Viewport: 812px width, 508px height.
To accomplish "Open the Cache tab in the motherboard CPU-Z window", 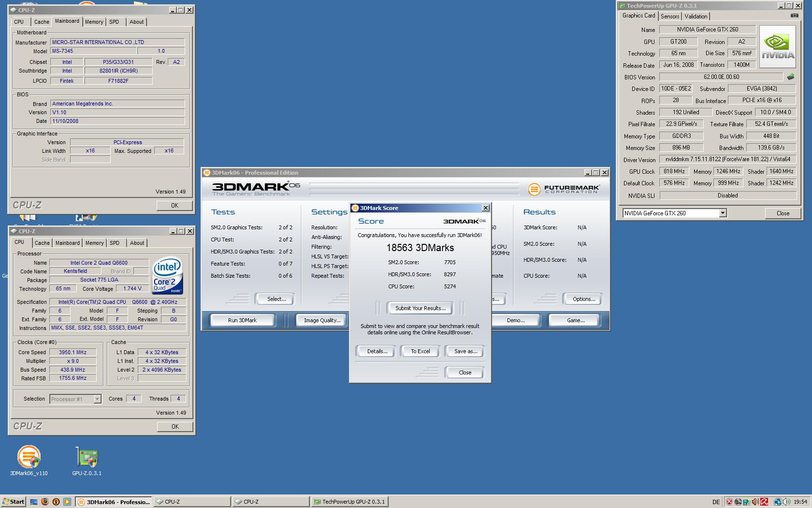I will point(42,22).
